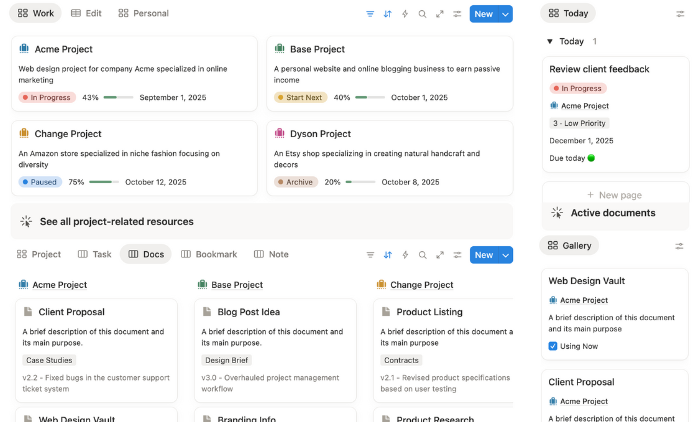Image resolution: width=700 pixels, height=422 pixels.
Task: Click Base Project card green icon
Action: click(279, 48)
